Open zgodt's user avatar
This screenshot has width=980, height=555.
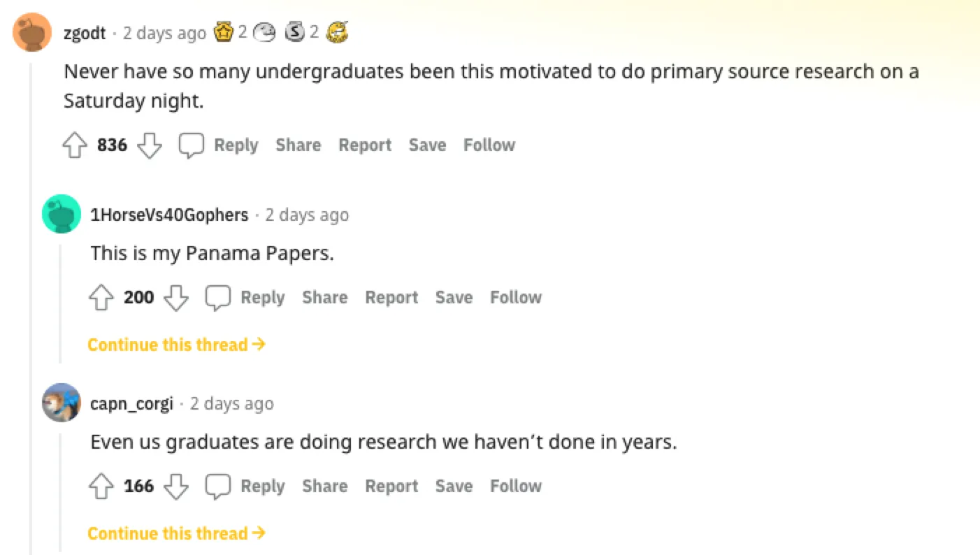point(32,32)
